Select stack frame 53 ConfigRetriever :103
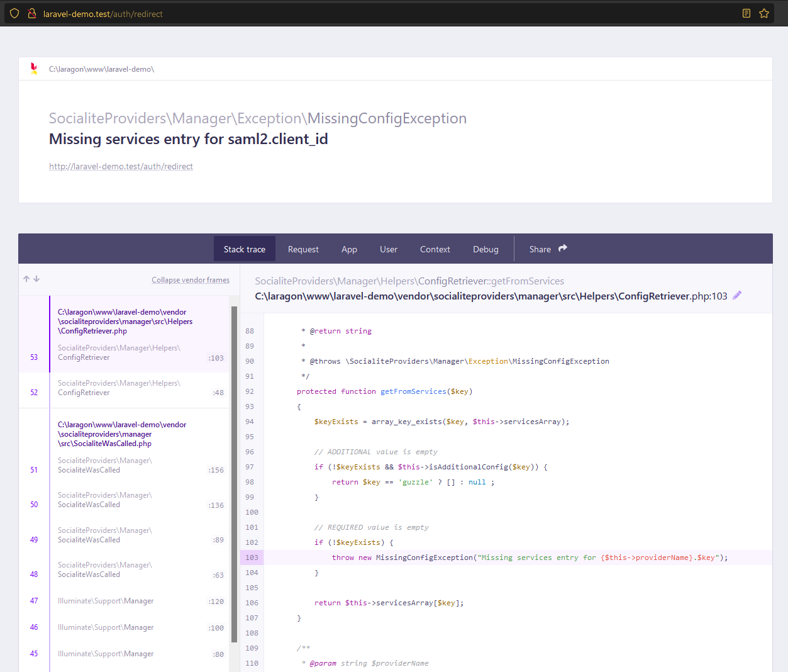 (124, 334)
